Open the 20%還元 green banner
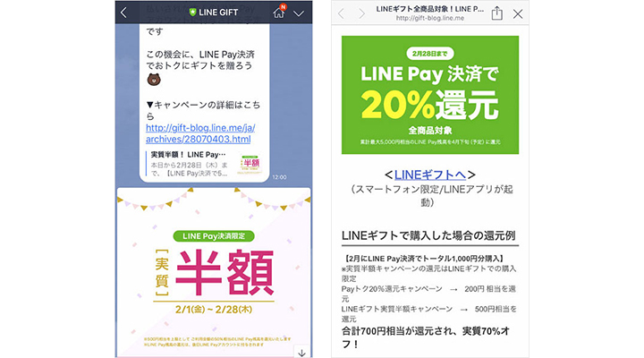The width and height of the screenshot is (644, 358). [430, 95]
